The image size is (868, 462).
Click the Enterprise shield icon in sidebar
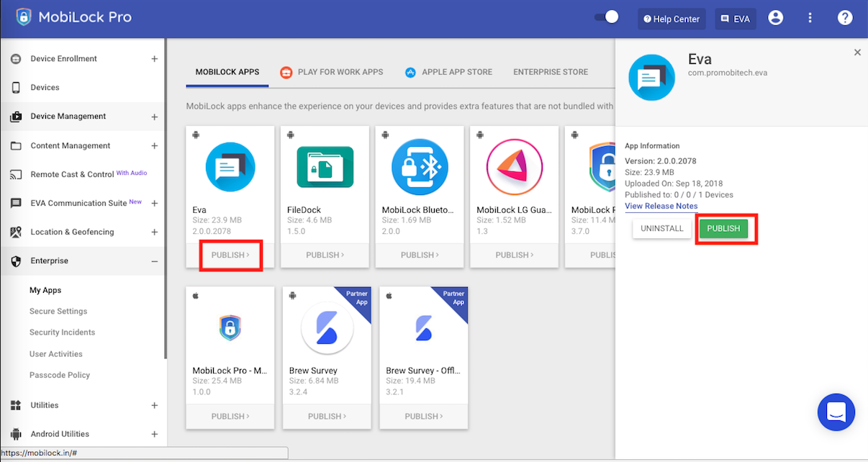click(x=16, y=261)
